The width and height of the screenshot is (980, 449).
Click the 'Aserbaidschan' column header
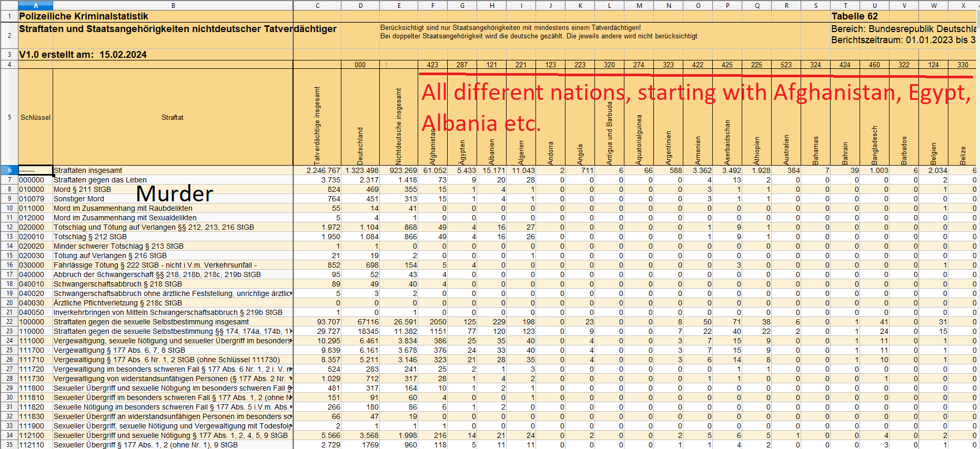[x=728, y=142]
